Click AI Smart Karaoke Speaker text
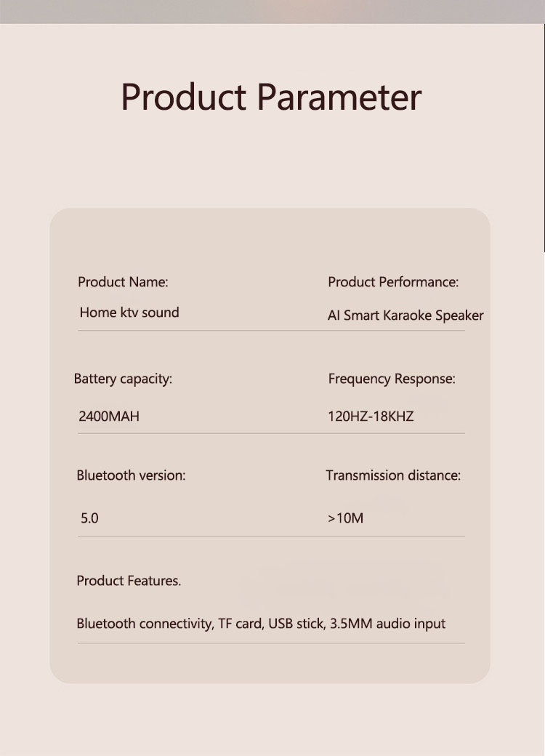Viewport: 545px width, 756px height. 405,315
